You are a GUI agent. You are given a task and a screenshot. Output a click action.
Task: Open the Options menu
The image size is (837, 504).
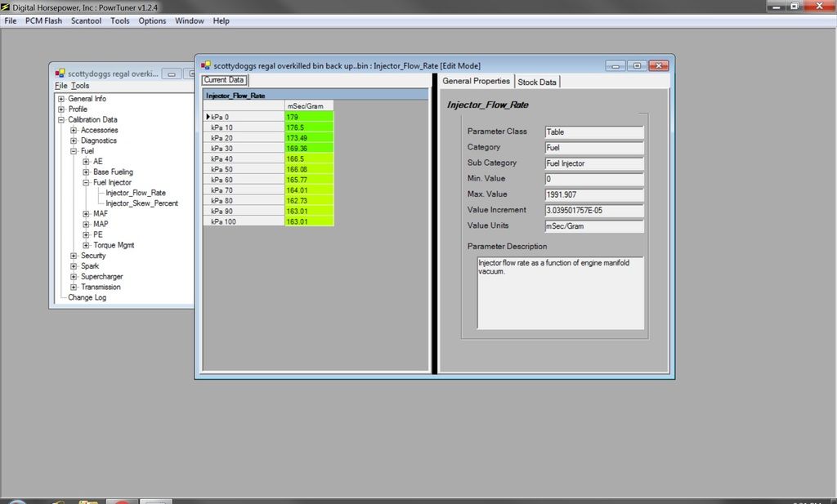(x=152, y=20)
